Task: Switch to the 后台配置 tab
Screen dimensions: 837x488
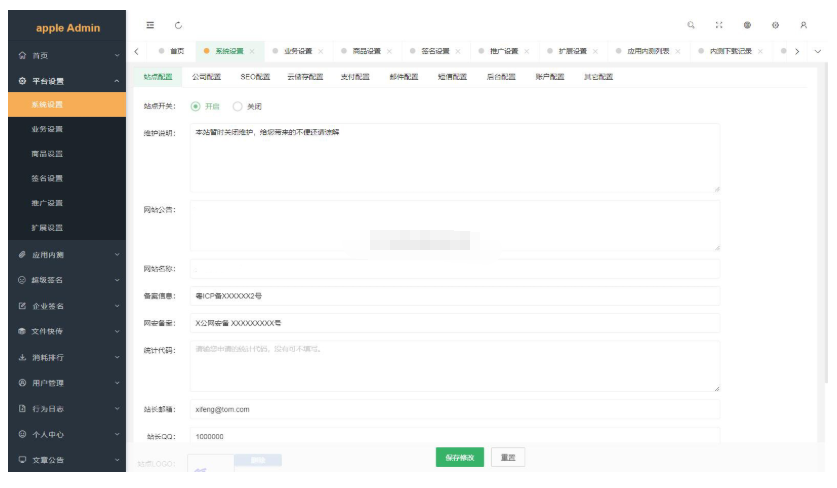Action: (x=501, y=77)
